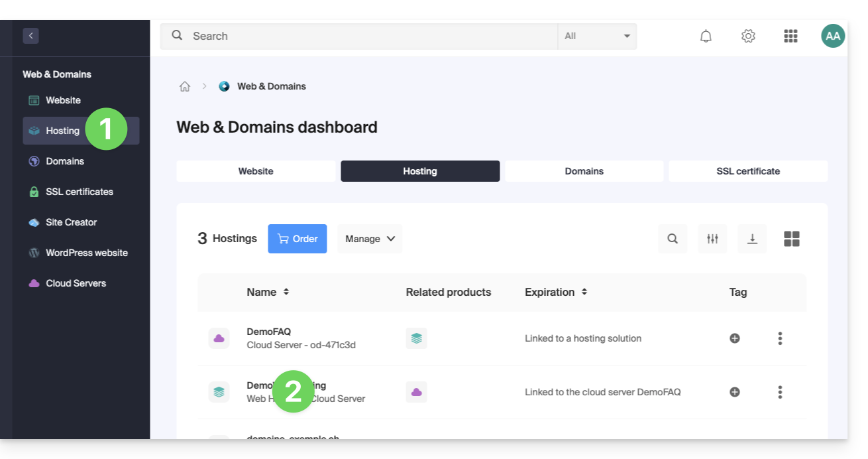
Task: Click into the Search input field
Action: click(x=371, y=36)
